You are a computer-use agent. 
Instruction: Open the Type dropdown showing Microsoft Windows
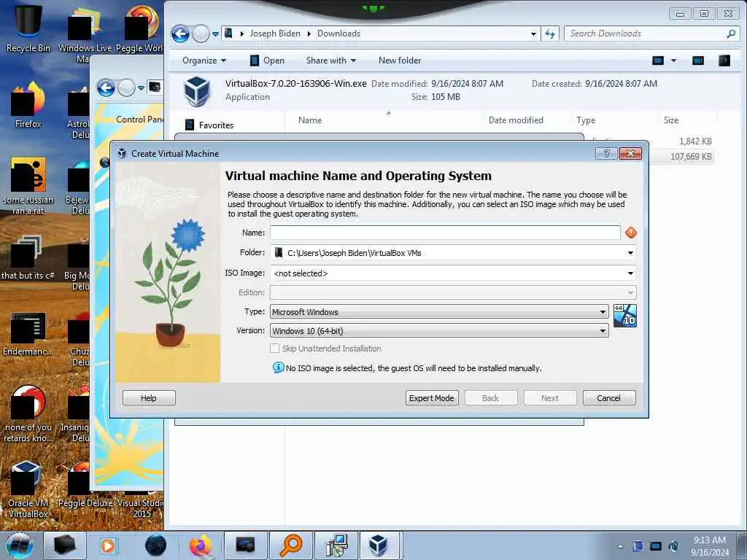(603, 312)
